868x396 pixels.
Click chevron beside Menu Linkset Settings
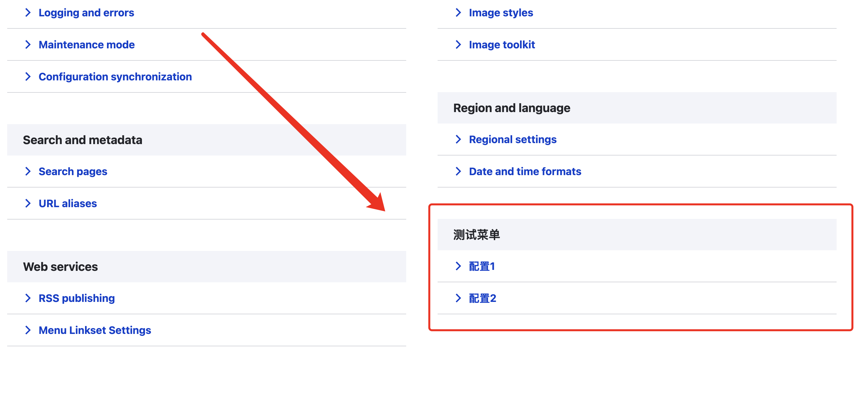pyautogui.click(x=28, y=330)
